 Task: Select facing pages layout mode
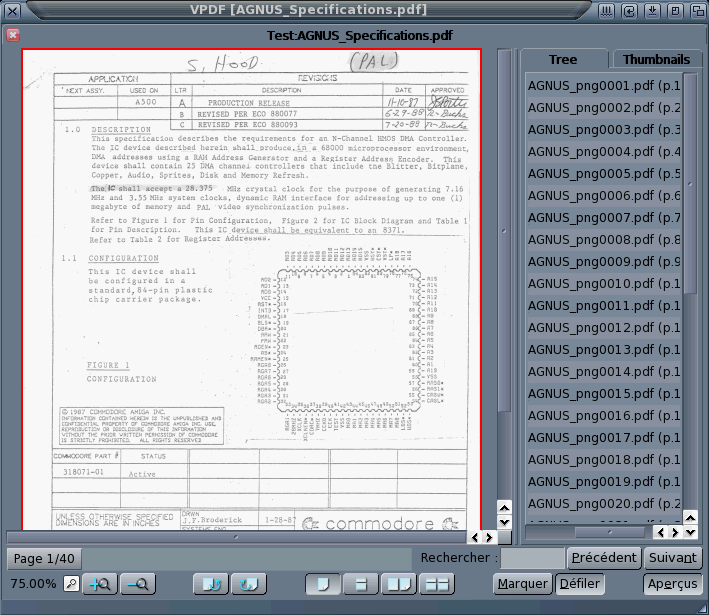[399, 584]
